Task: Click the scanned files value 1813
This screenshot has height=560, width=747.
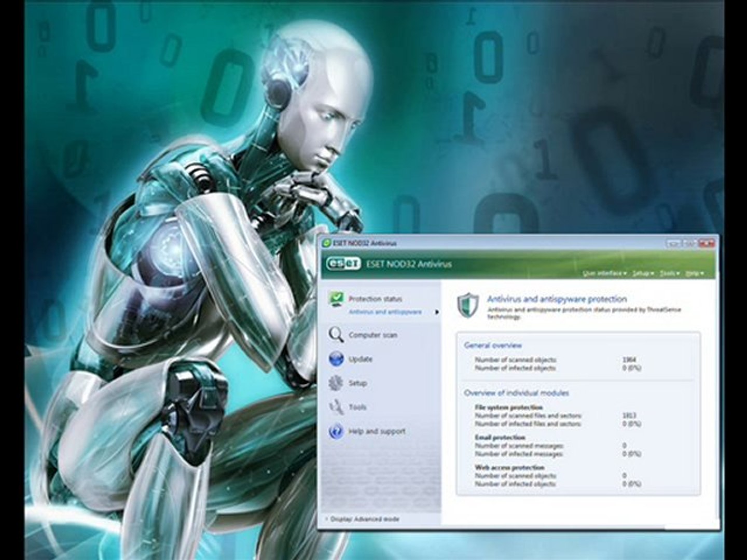Action: [x=629, y=415]
